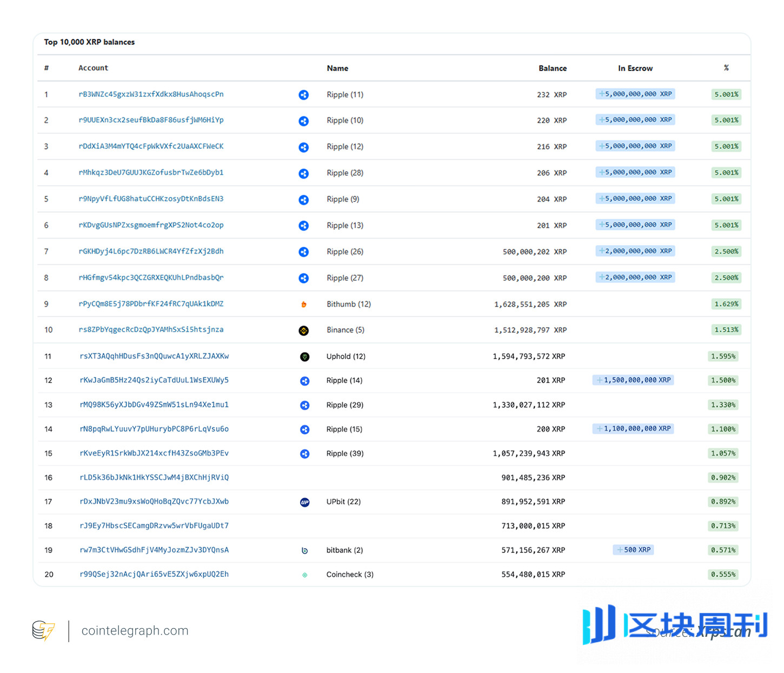Click the balance 713,000,015 XRP
The width and height of the screenshot is (784, 673).
pos(533,526)
